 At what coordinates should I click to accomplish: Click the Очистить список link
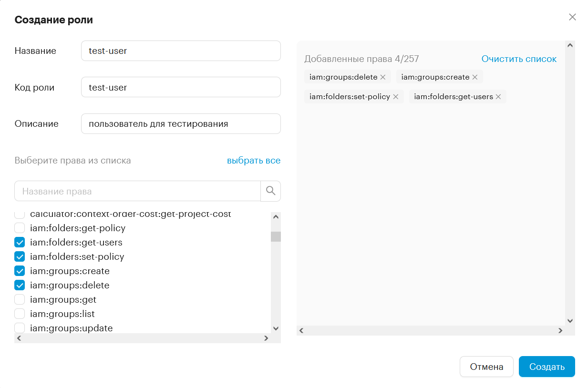tap(519, 59)
